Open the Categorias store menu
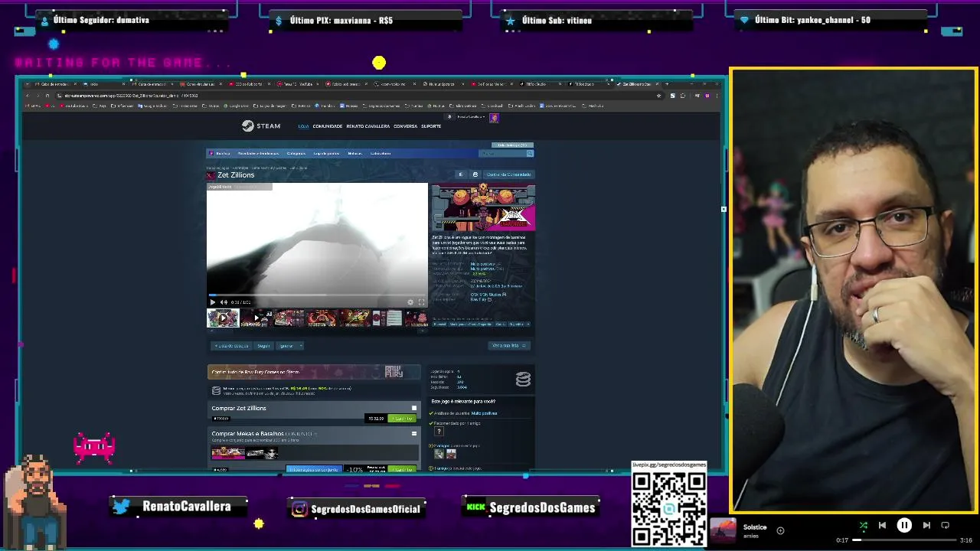The image size is (980, 551). point(296,154)
